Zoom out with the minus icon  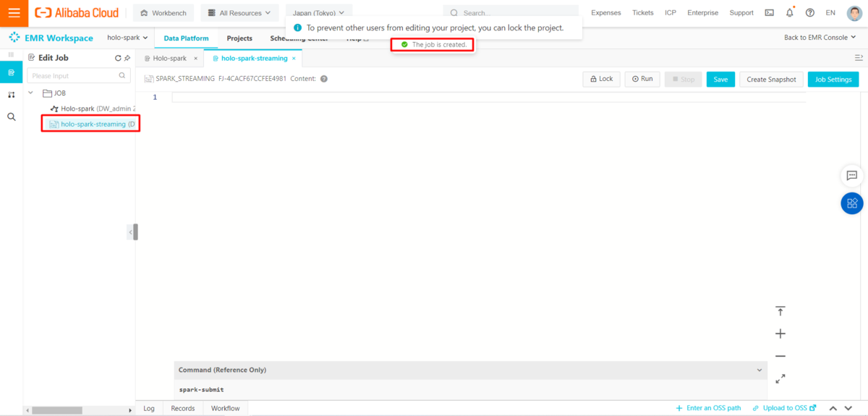pyautogui.click(x=780, y=356)
